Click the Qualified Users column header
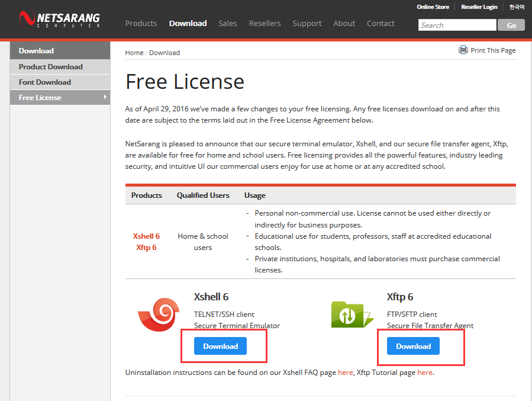Image resolution: width=532 pixels, height=401 pixels. 203,195
